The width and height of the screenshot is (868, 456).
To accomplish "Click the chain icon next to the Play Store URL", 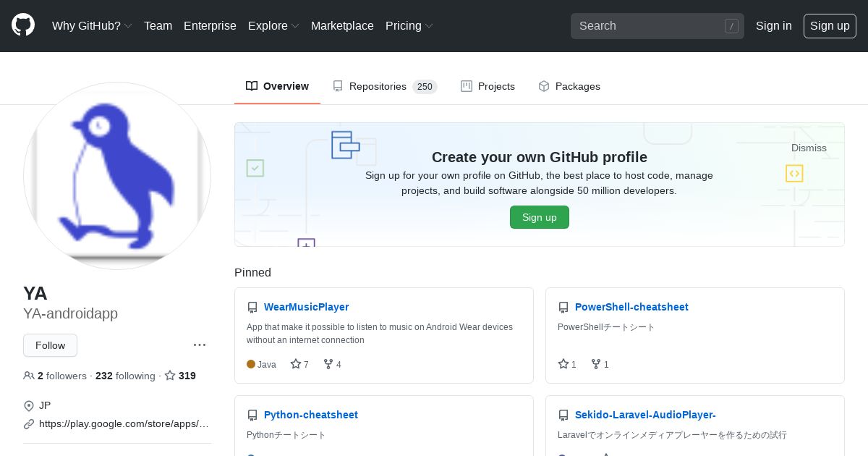I will point(29,424).
